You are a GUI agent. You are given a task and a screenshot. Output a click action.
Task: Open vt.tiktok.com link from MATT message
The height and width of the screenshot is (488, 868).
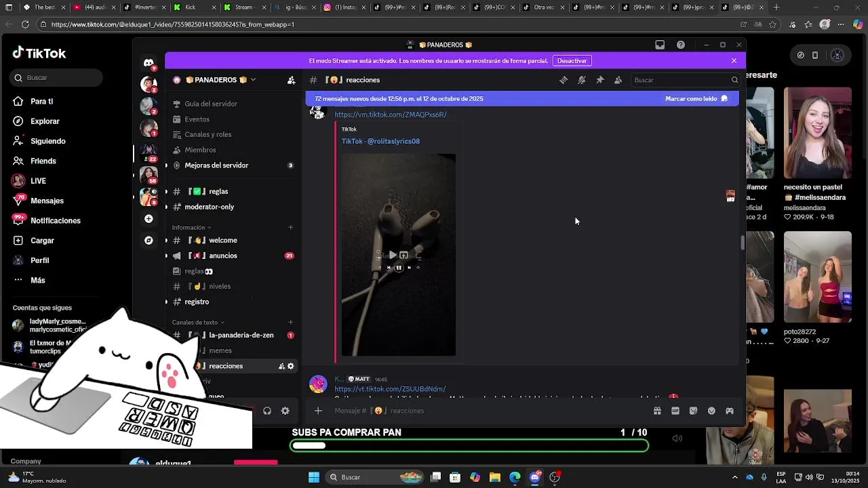[x=390, y=389]
